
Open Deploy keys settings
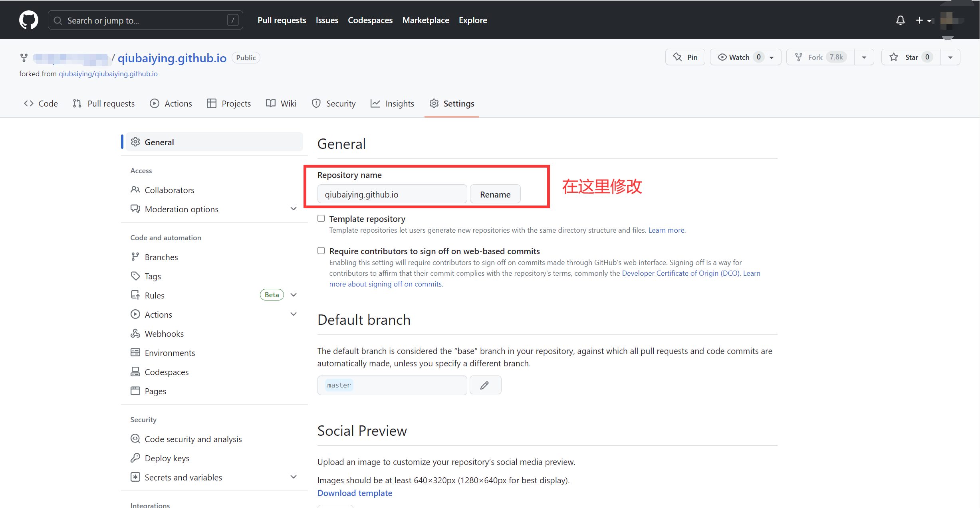167,458
